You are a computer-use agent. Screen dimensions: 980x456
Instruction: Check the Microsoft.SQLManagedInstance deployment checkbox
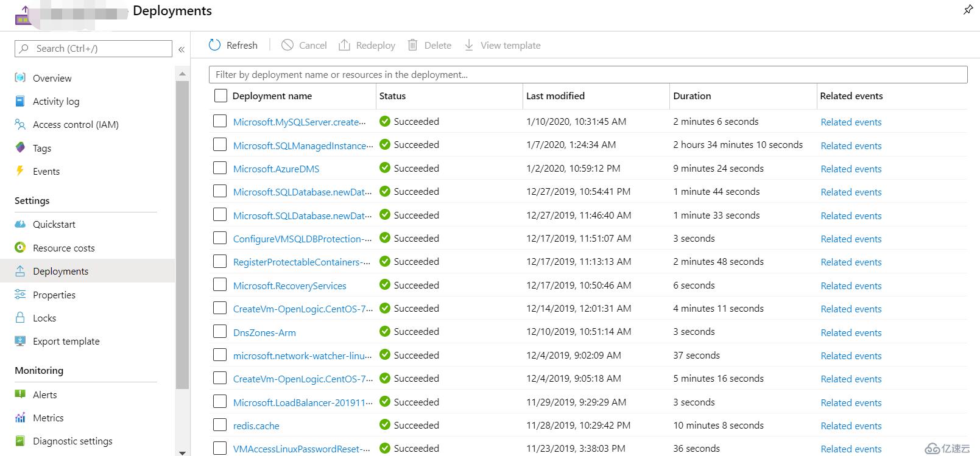pos(220,145)
